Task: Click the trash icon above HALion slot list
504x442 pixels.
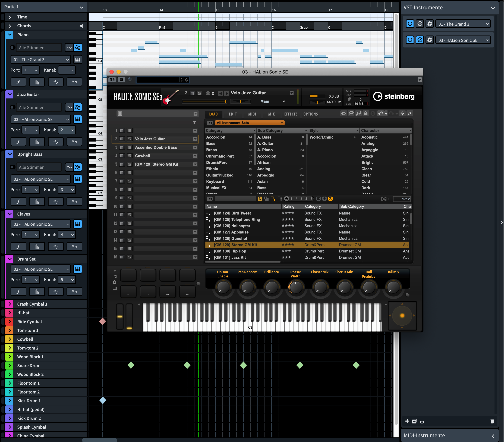Action: point(195,122)
